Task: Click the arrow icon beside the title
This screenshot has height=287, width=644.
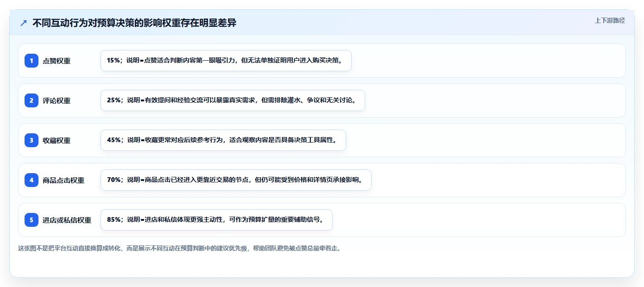Action: point(24,23)
